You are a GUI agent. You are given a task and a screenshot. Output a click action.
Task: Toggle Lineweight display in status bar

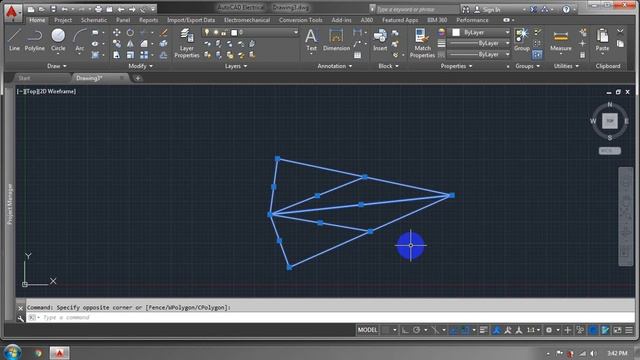(x=484, y=330)
